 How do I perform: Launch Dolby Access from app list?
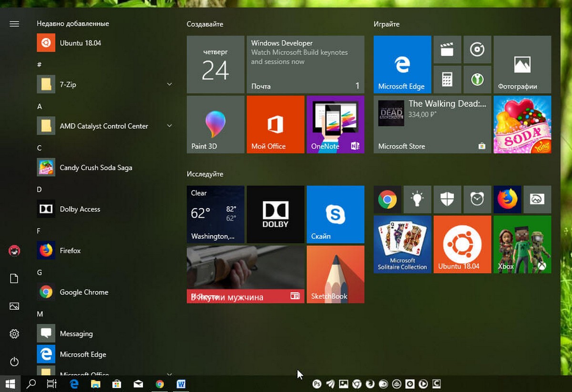[x=105, y=209]
